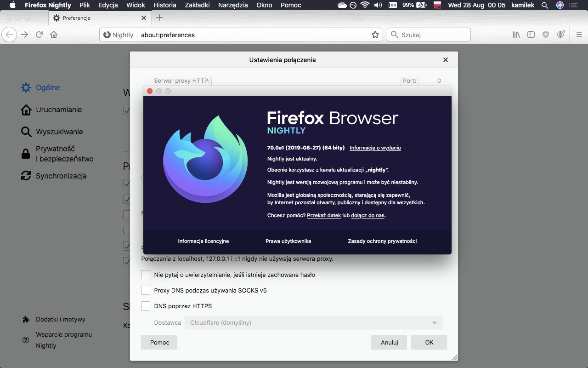Open the keyboard input flag menu
This screenshot has height=368, width=588.
tap(436, 5)
